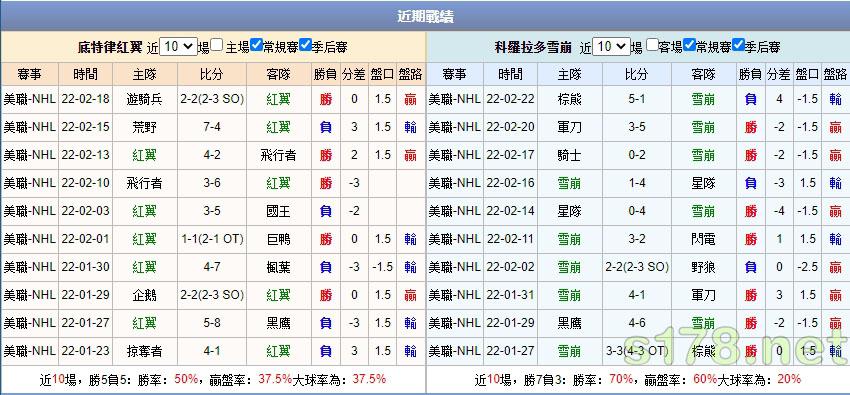Click the 5-8 score against 黑鷹
The height and width of the screenshot is (395, 850).
click(x=211, y=323)
